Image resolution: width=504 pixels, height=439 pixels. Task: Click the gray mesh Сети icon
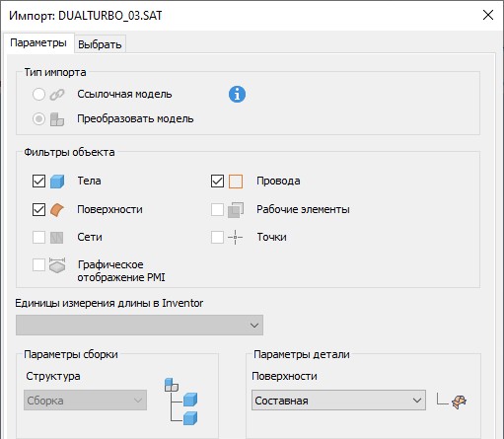56,238
